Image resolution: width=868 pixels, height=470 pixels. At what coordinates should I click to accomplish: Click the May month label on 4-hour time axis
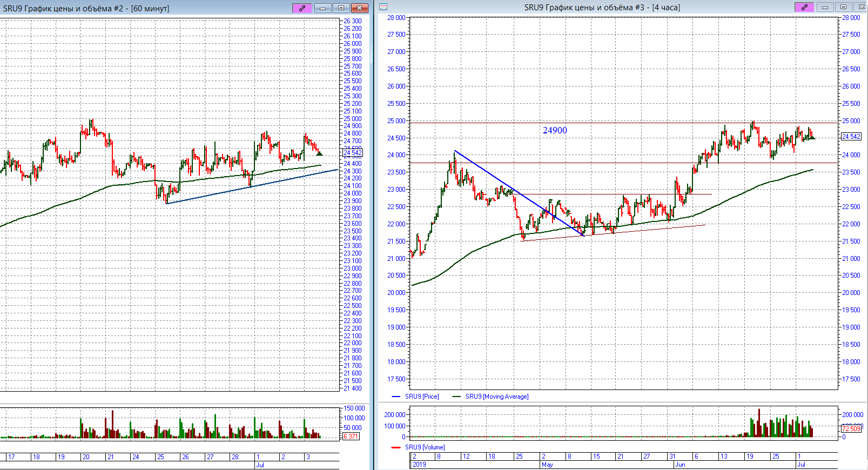547,465
